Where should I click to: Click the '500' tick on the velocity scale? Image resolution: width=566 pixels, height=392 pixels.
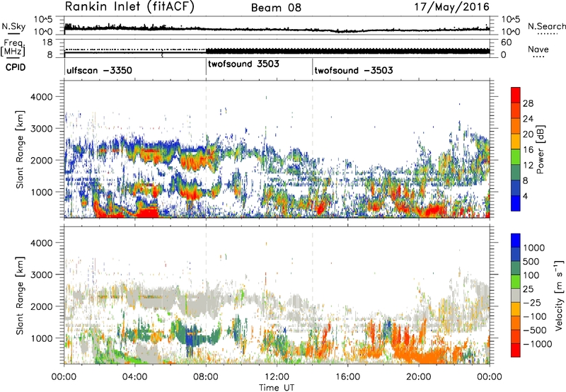point(531,261)
